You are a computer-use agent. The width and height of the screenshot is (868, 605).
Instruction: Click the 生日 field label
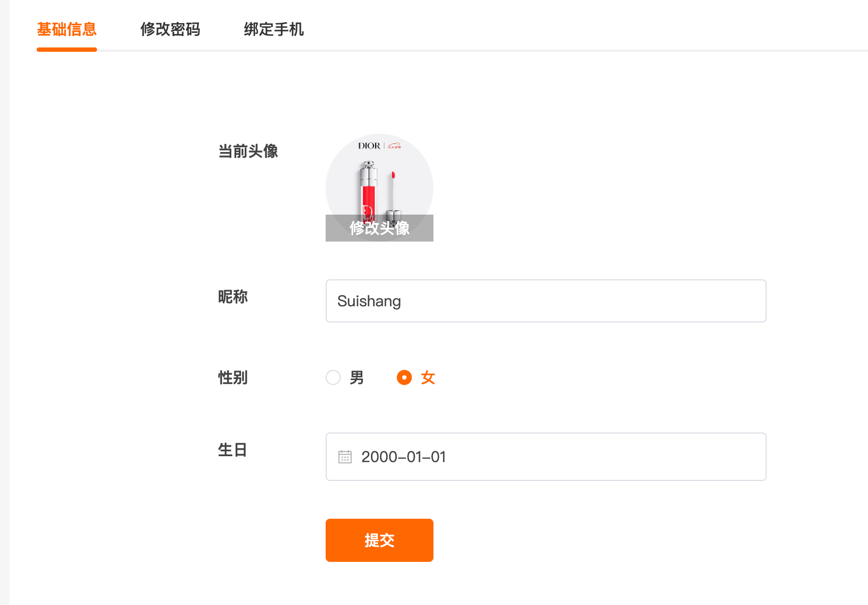click(233, 450)
